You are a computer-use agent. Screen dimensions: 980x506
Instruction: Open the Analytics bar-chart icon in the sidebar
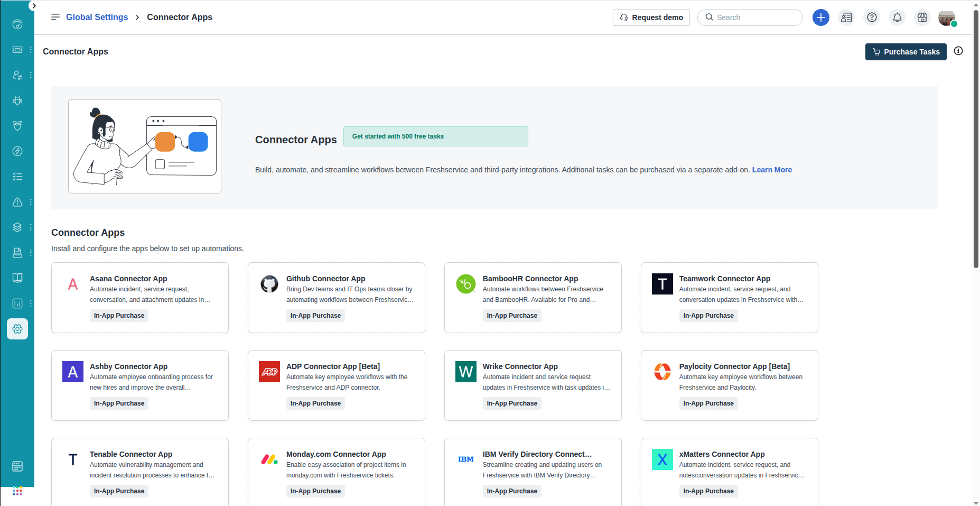pyautogui.click(x=17, y=303)
